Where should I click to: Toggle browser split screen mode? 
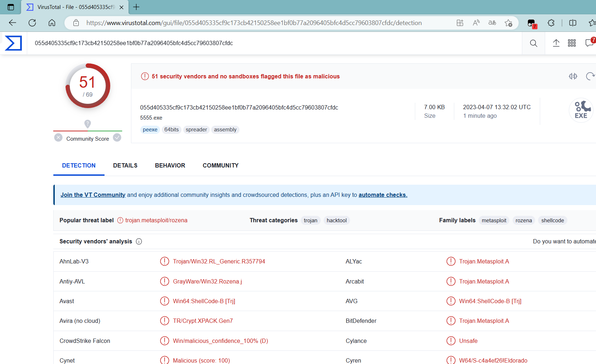pyautogui.click(x=573, y=23)
